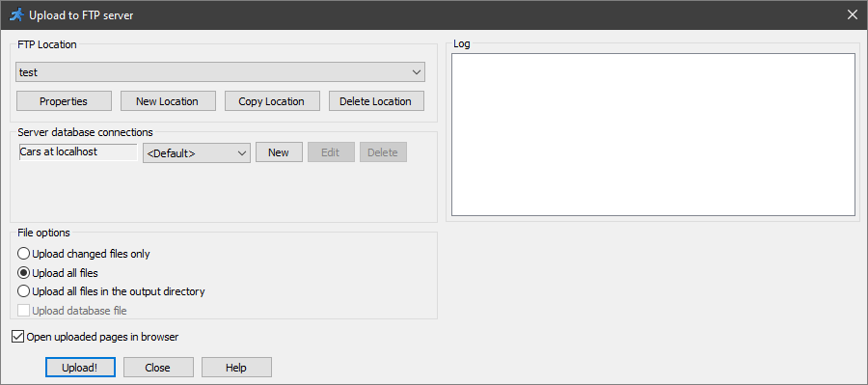Viewport: 868px width, 385px height.
Task: Click the running man app icon in title bar
Action: point(16,15)
